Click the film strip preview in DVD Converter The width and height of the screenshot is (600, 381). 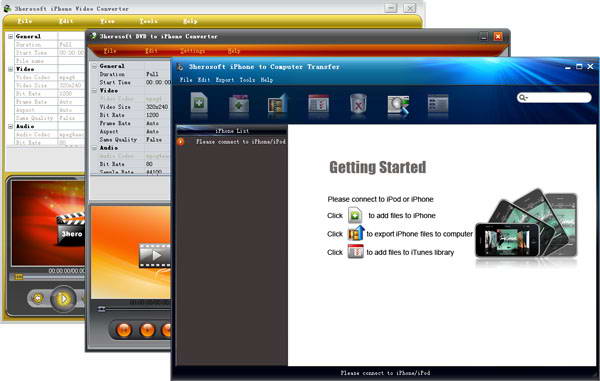155,255
